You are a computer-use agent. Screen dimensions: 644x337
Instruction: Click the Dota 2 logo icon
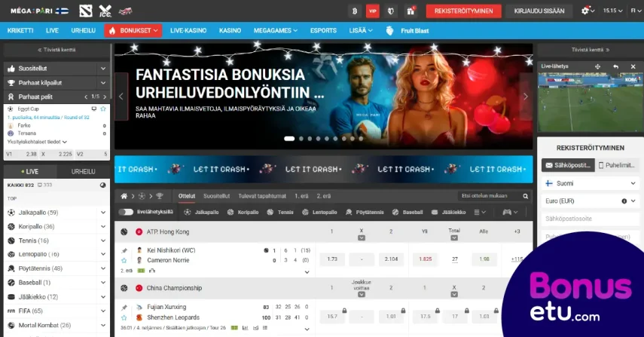[86, 11]
